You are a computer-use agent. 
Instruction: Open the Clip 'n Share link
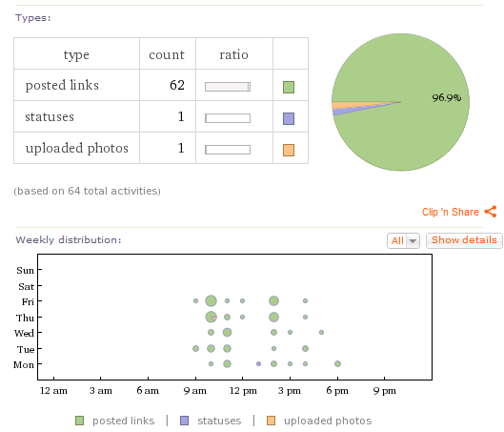point(451,212)
